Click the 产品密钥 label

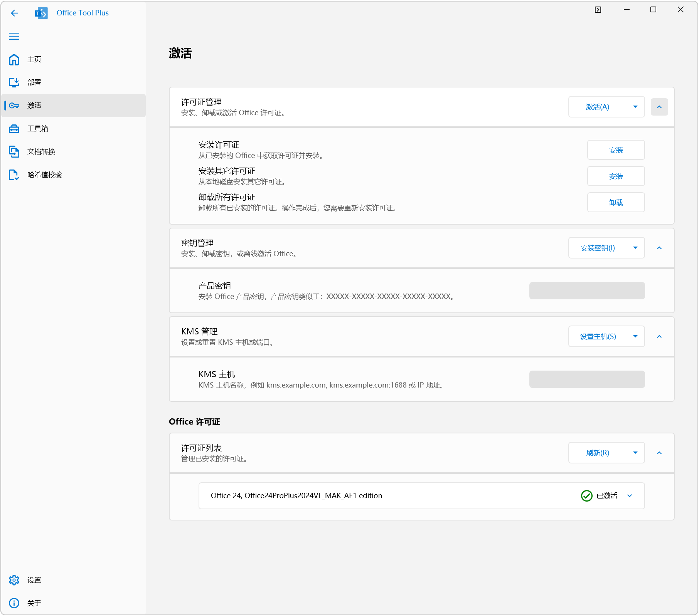pos(215,286)
